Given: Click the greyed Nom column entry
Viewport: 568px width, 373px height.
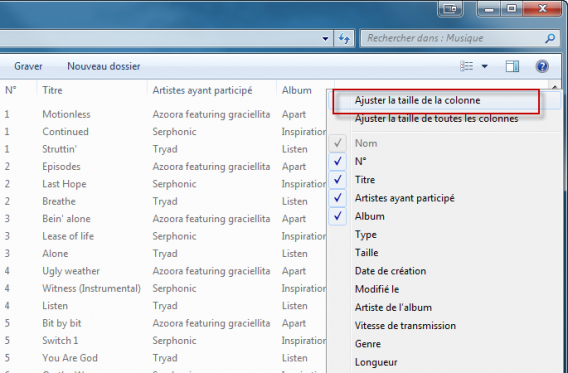Looking at the screenshot, I should click(445, 143).
